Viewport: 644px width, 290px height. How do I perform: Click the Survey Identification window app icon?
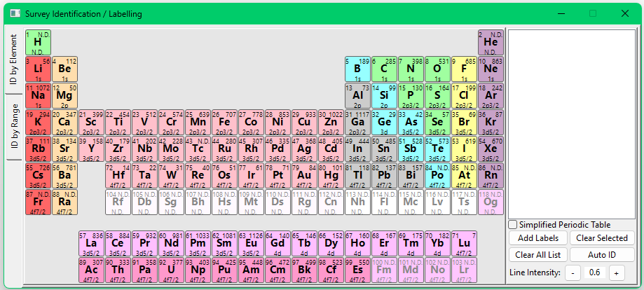(15, 13)
